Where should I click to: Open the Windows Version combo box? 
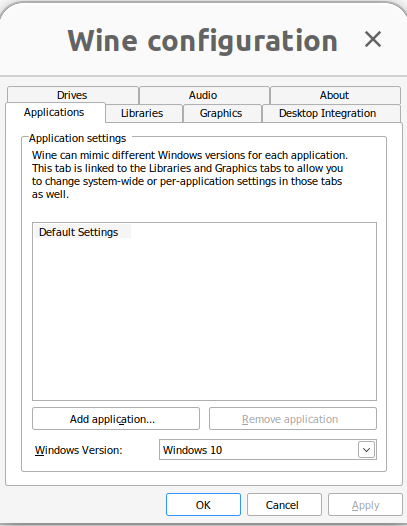[268, 450]
